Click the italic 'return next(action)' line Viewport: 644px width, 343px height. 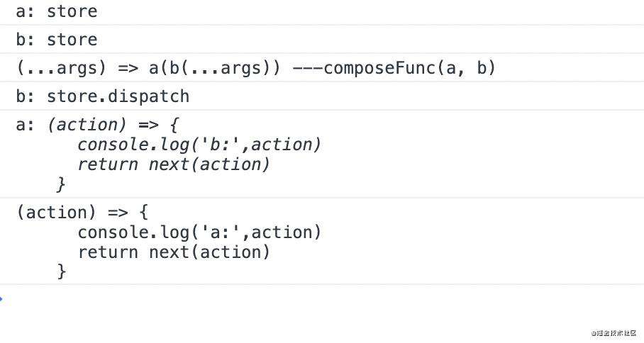pyautogui.click(x=174, y=164)
